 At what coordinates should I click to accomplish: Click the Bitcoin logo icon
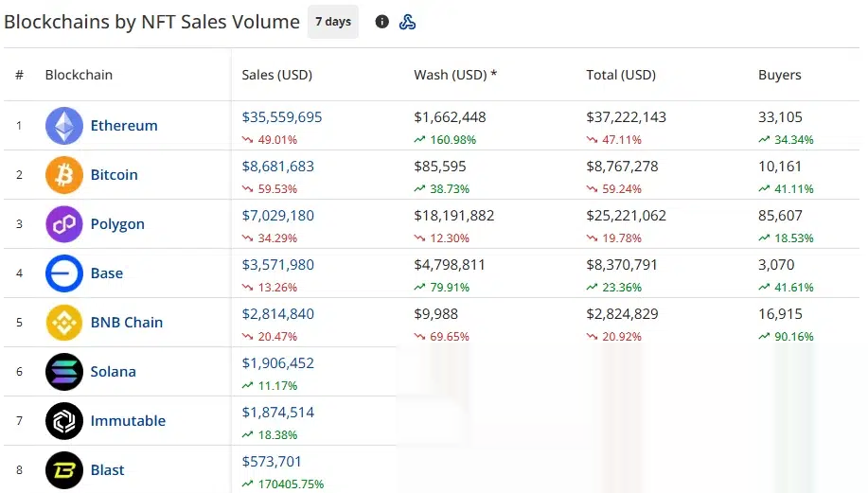pos(64,175)
